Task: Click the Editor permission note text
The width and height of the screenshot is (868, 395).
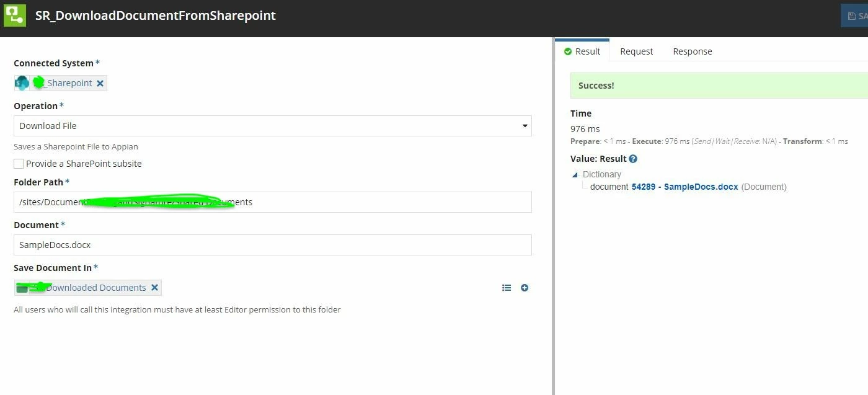Action: pyautogui.click(x=177, y=309)
